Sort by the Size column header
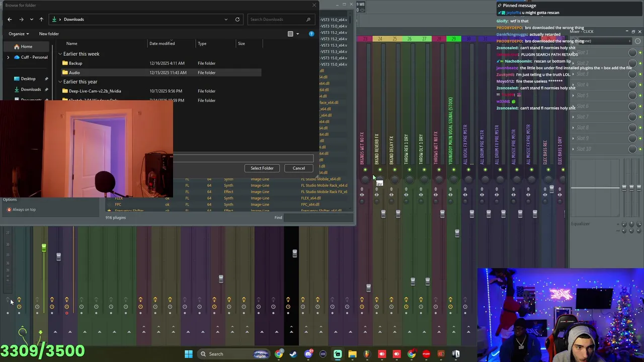 click(242, 44)
